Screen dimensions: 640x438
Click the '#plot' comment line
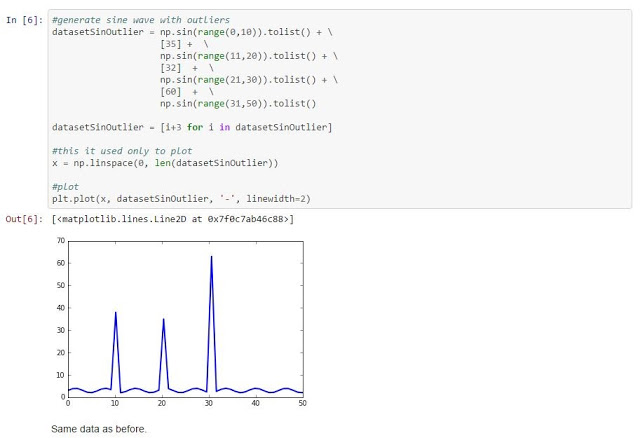point(65,186)
